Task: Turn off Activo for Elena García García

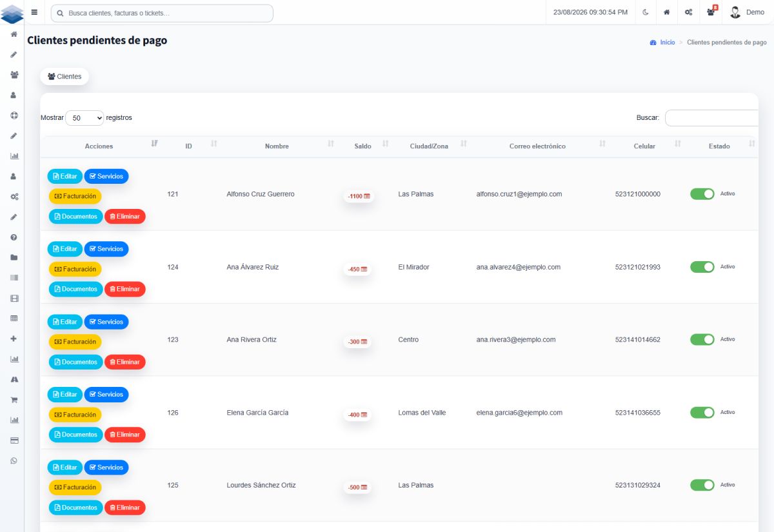Action: pos(702,413)
